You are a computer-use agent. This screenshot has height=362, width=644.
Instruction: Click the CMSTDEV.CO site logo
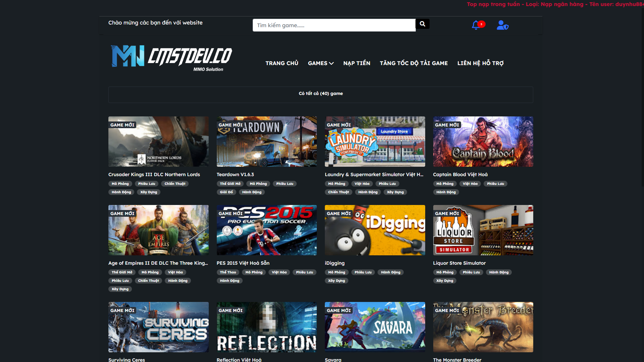coord(171,58)
